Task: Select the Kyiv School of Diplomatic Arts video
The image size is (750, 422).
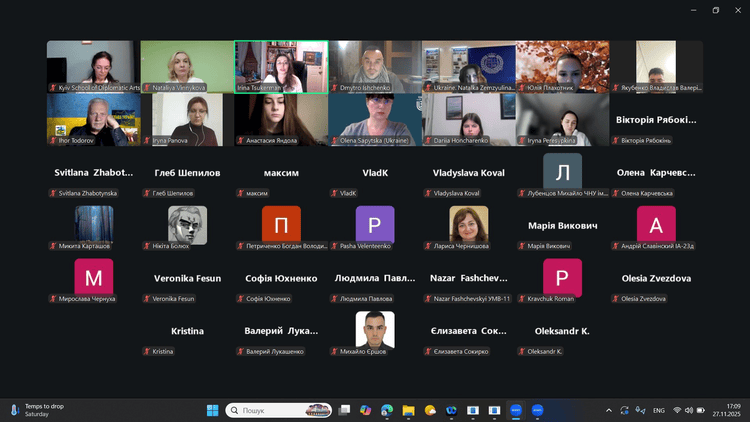Action: click(93, 65)
